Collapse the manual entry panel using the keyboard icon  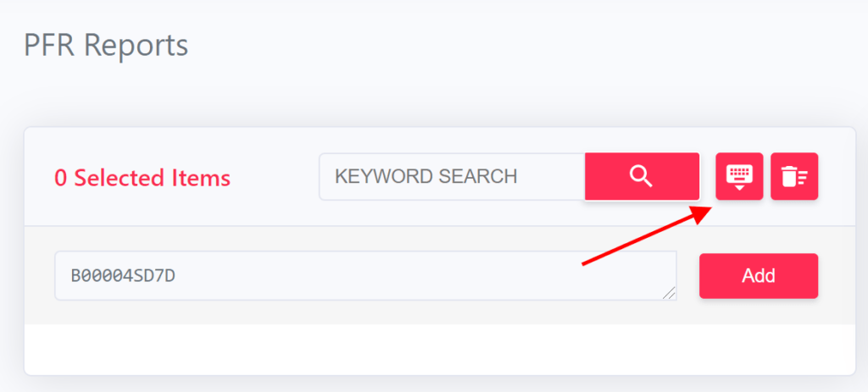click(739, 176)
